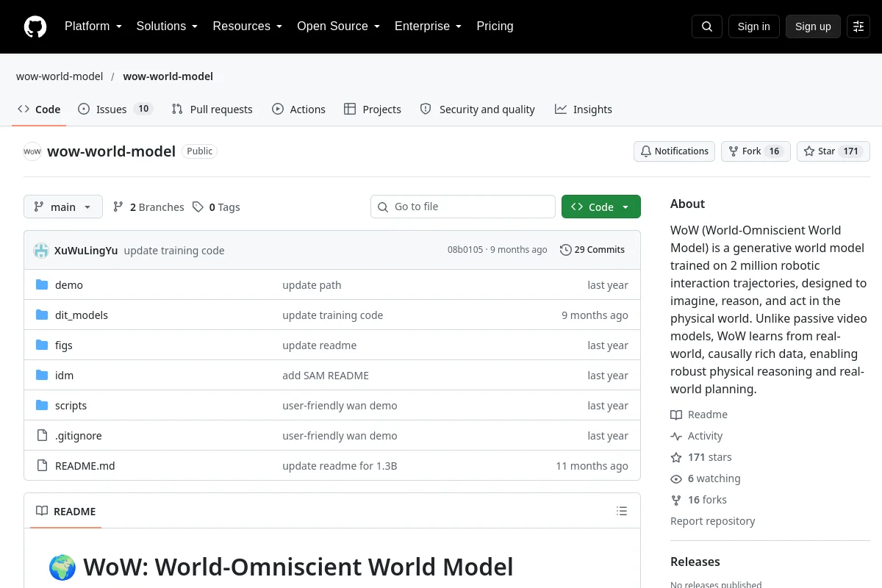Open the Pricing page
Viewport: 882px width, 588px height.
(495, 26)
